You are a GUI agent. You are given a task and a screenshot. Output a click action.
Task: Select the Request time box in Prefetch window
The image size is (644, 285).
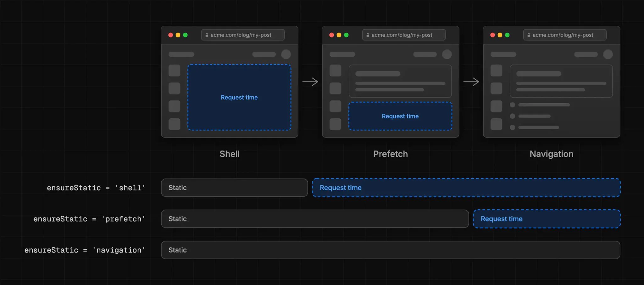[x=400, y=116]
